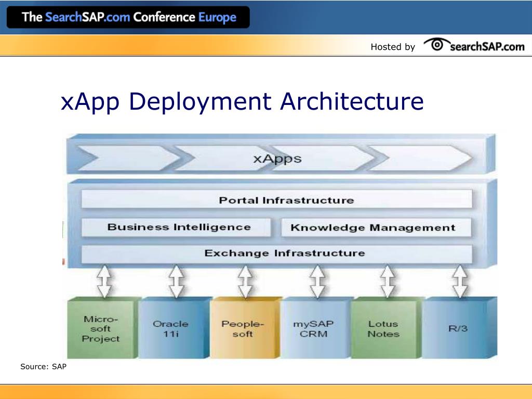Click the SearchSAP.com Conference Europe banner

click(x=128, y=17)
